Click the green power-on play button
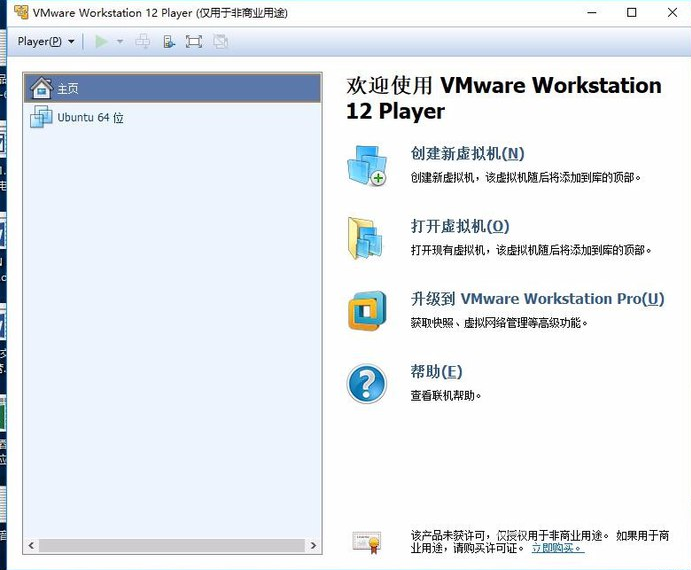 coord(101,42)
